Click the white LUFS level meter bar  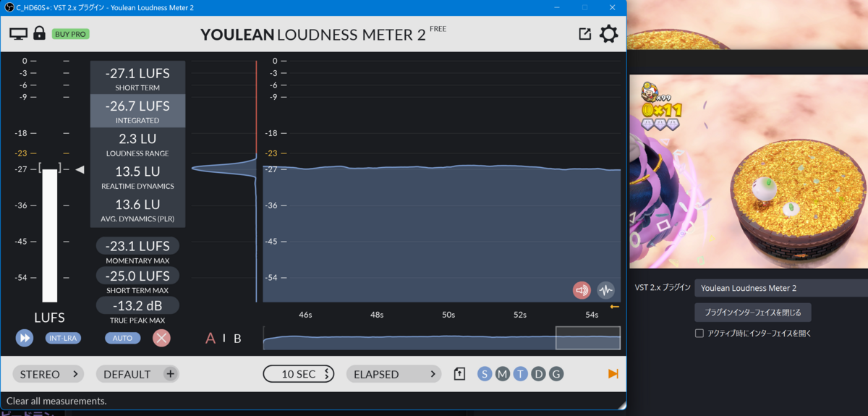tap(50, 235)
